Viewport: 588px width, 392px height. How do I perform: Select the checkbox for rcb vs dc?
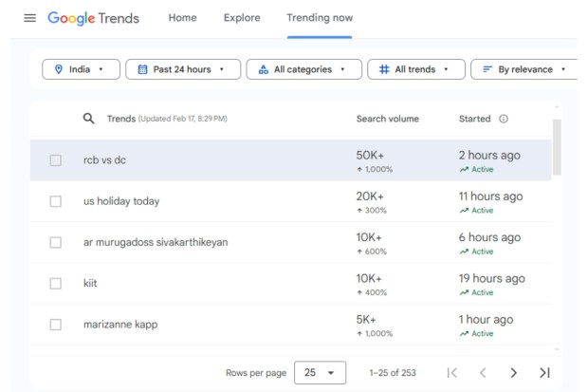[x=56, y=160]
